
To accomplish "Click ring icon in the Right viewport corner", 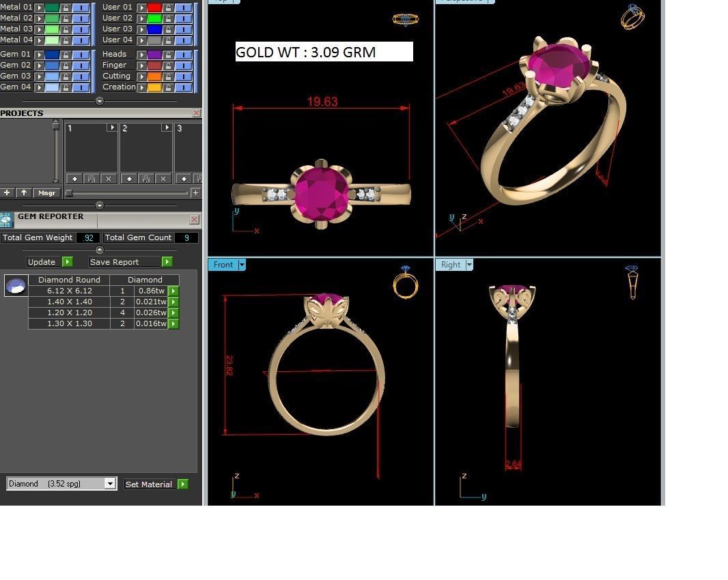I will tap(632, 282).
